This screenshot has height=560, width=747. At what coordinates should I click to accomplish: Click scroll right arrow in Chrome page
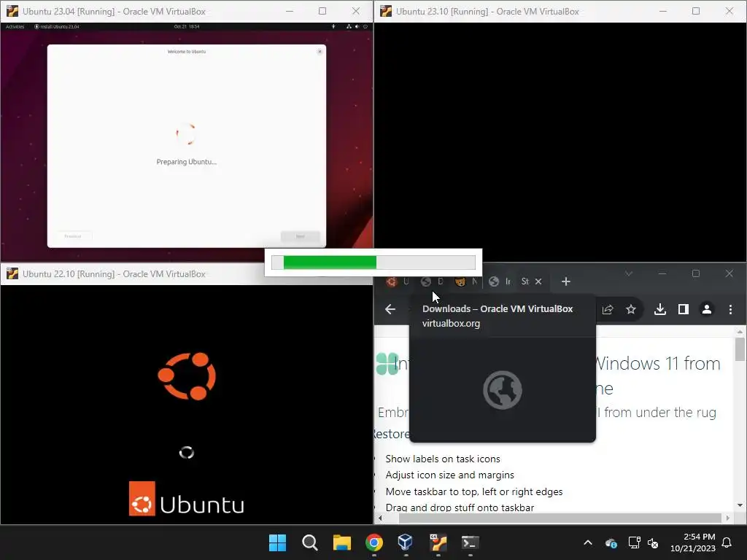(727, 518)
